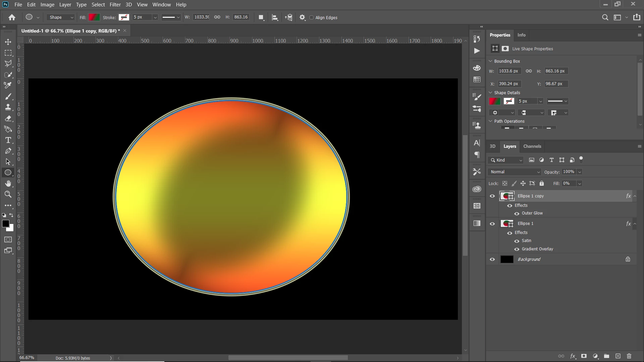The image size is (644, 362).
Task: Hide the Gradient Overlay effect
Action: 517,249
